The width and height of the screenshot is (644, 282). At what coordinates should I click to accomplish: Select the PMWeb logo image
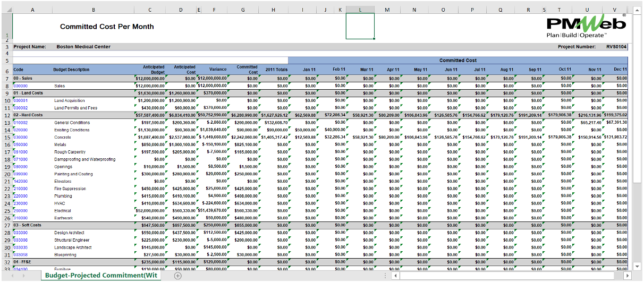click(x=587, y=25)
